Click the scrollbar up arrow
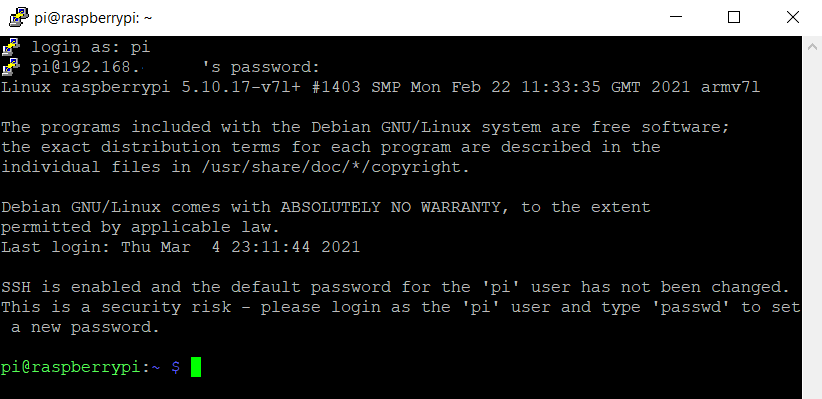 (812, 47)
